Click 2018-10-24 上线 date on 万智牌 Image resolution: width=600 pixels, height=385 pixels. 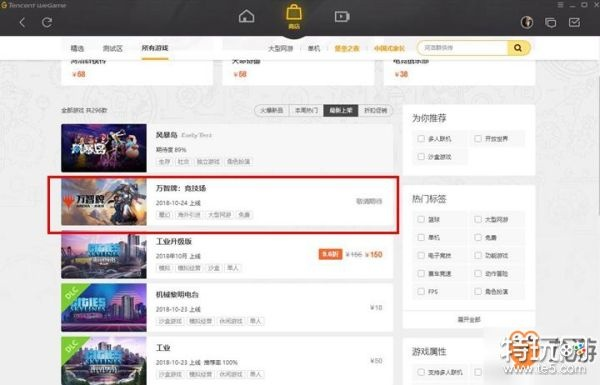[178, 203]
